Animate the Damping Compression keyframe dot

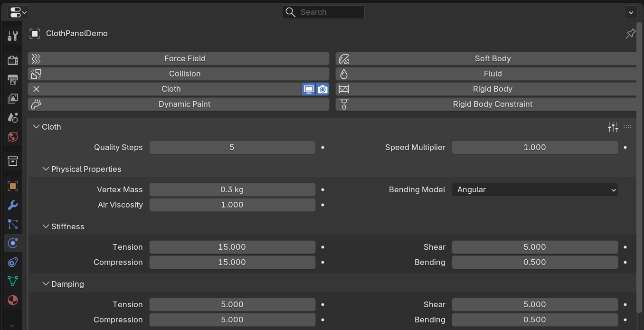(x=323, y=320)
